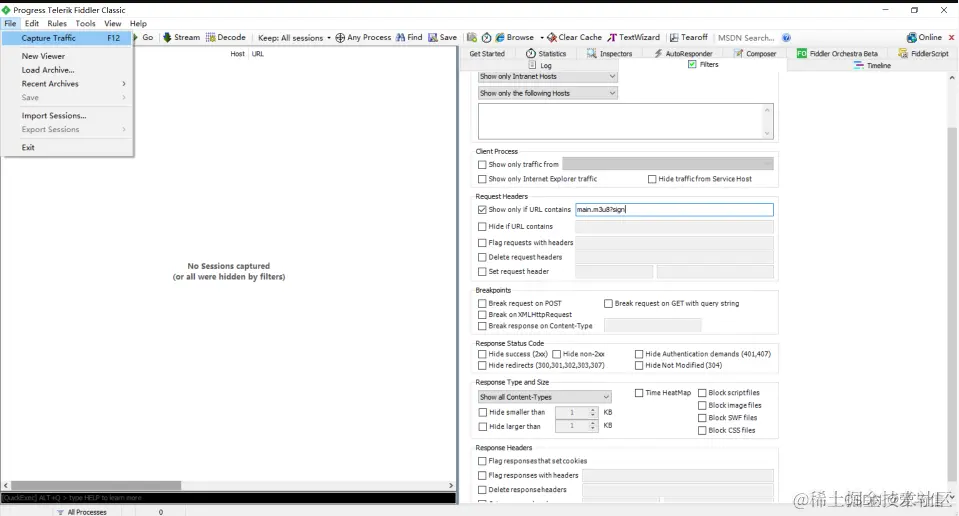Click the Clear Cache icon
The height and width of the screenshot is (516, 959).
click(552, 38)
